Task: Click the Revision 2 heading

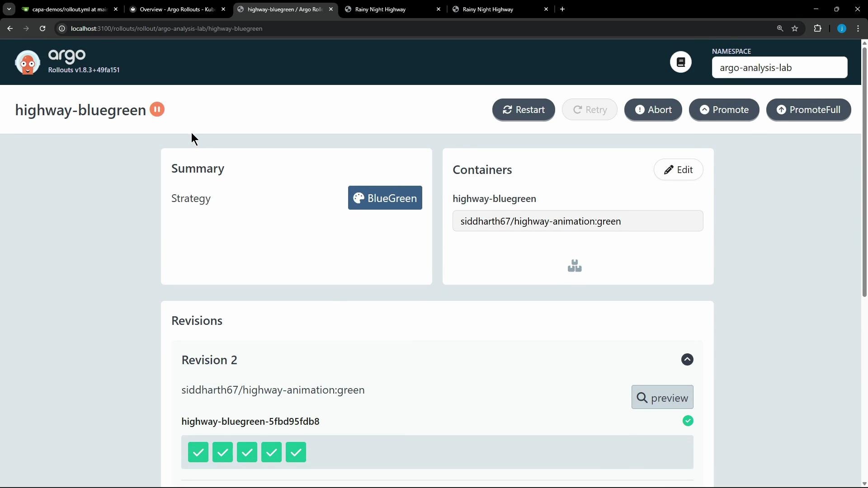Action: [x=209, y=360]
